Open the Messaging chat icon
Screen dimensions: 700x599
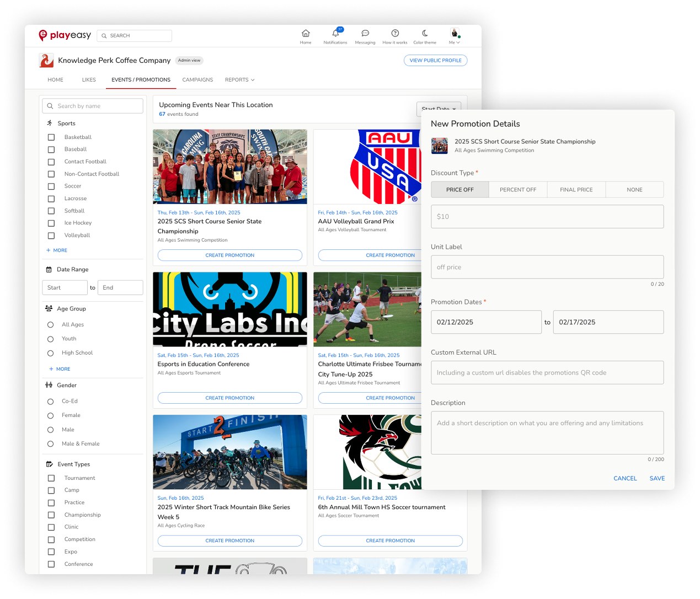point(365,34)
